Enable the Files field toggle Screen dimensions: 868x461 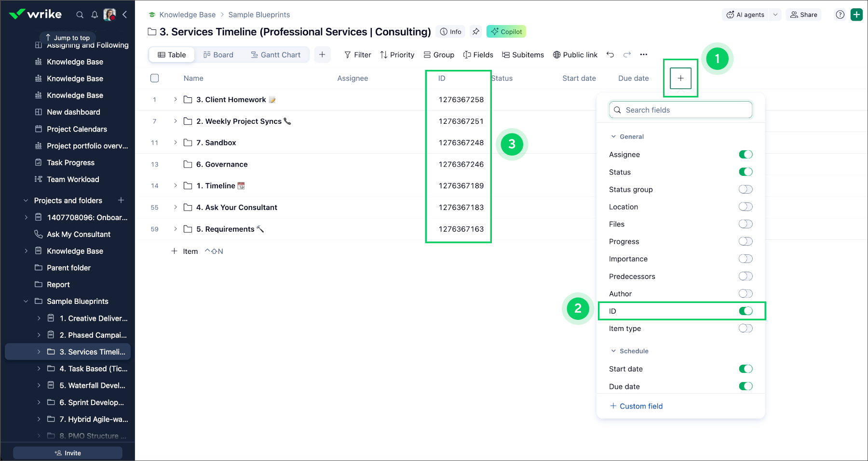point(746,224)
